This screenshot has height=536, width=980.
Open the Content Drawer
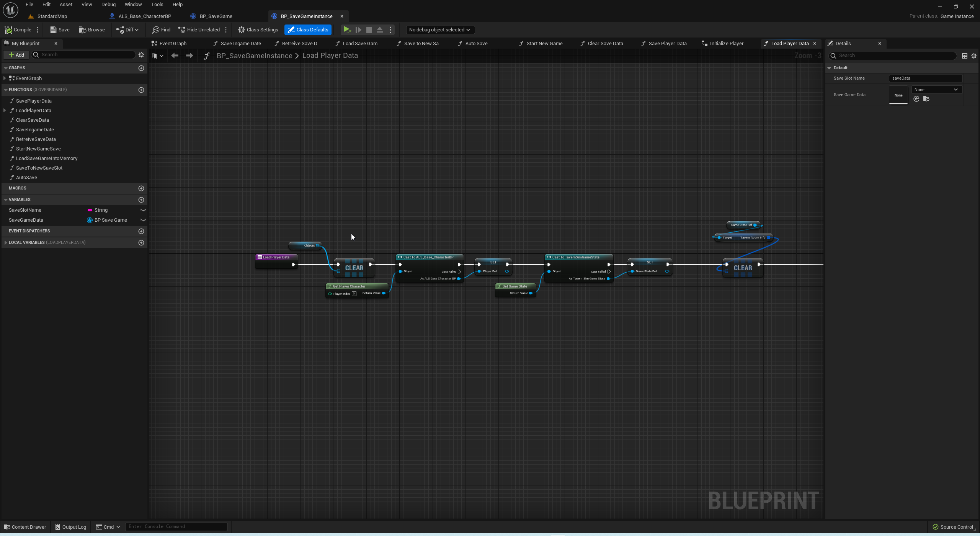[25, 527]
